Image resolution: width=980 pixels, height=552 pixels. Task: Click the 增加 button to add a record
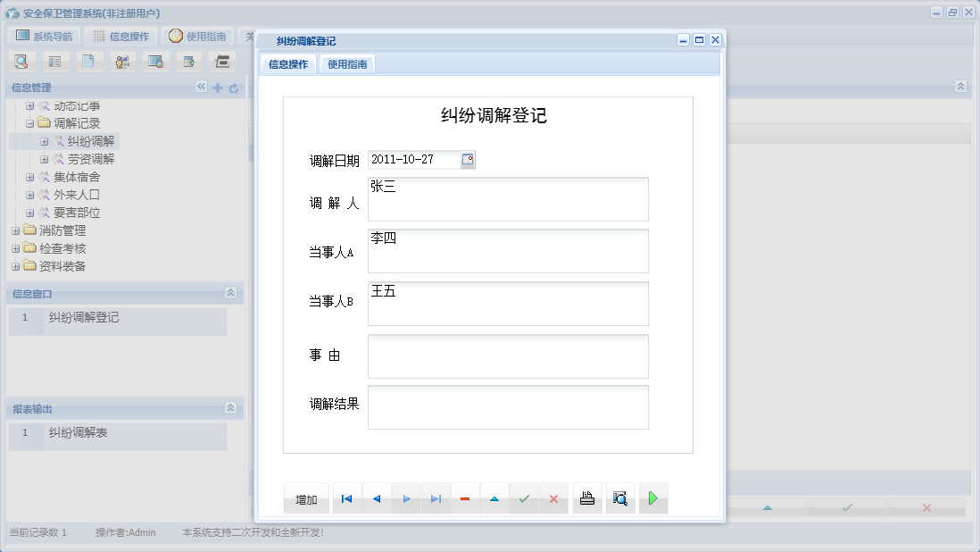pyautogui.click(x=306, y=498)
